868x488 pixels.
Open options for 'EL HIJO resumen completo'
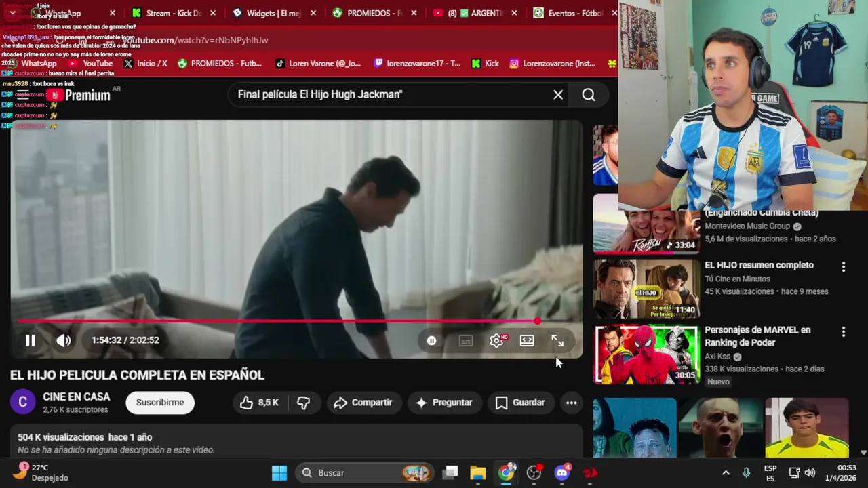click(844, 267)
